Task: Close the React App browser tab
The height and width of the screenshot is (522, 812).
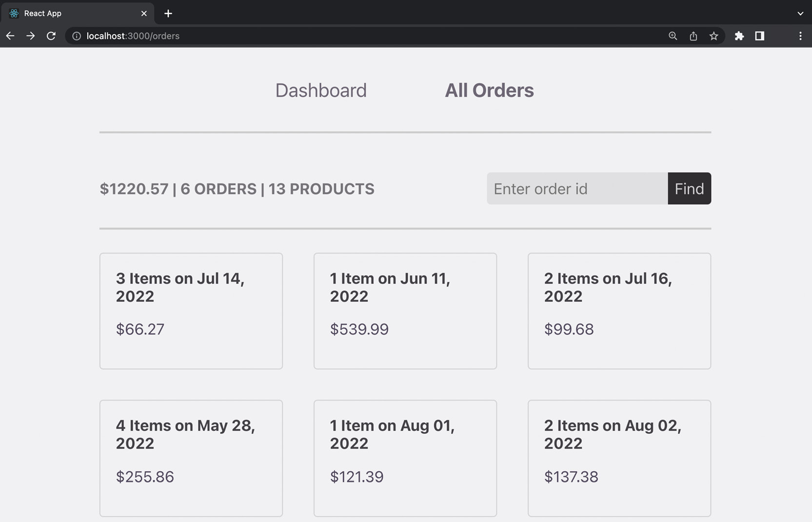Action: coord(144,13)
